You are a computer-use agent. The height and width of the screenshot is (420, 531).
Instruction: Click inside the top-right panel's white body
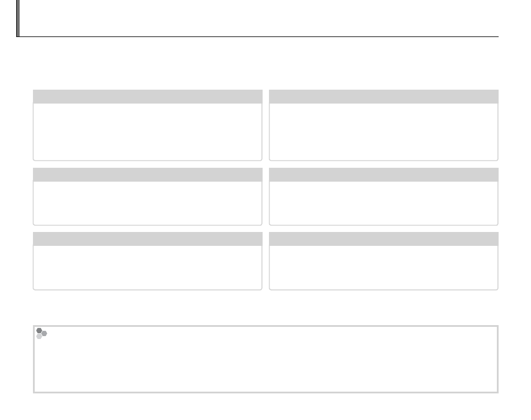(384, 131)
